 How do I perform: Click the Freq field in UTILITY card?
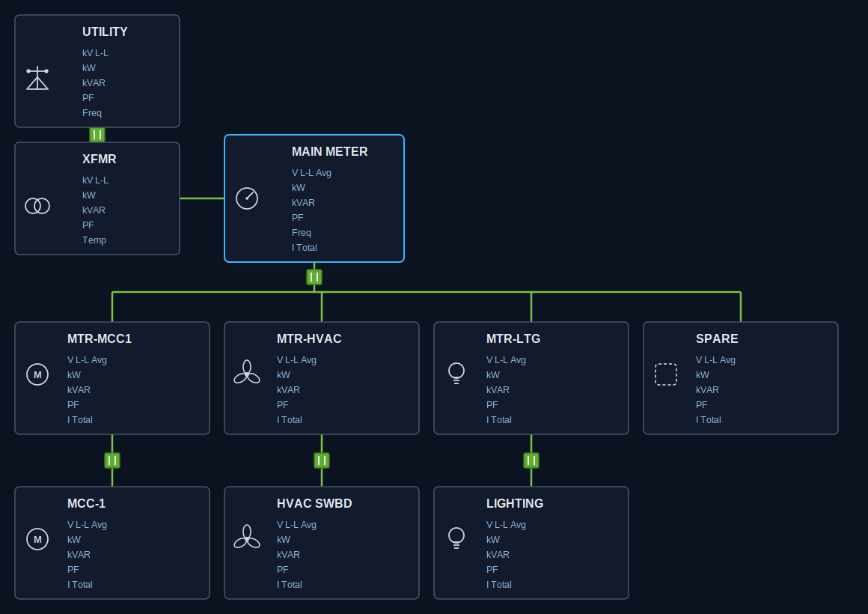point(92,113)
